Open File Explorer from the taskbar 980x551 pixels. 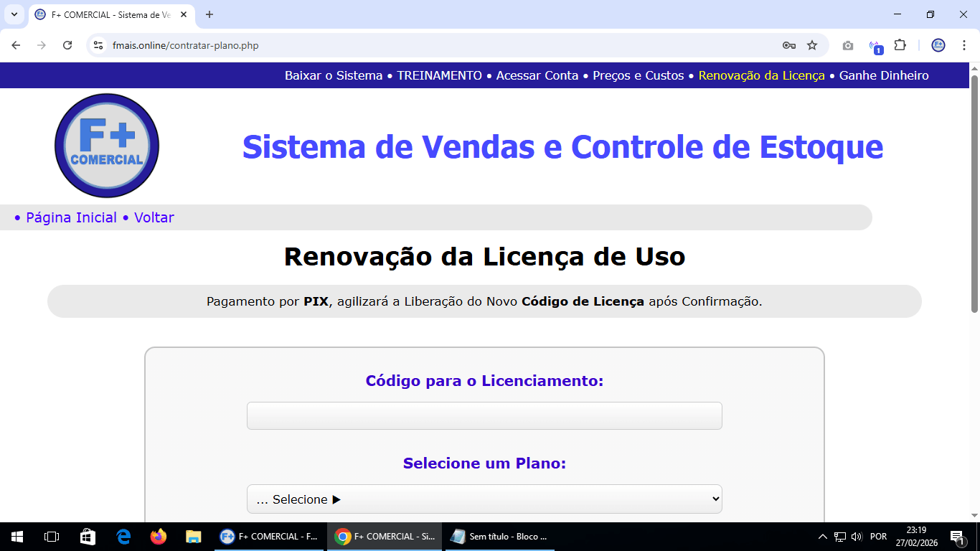point(192,536)
